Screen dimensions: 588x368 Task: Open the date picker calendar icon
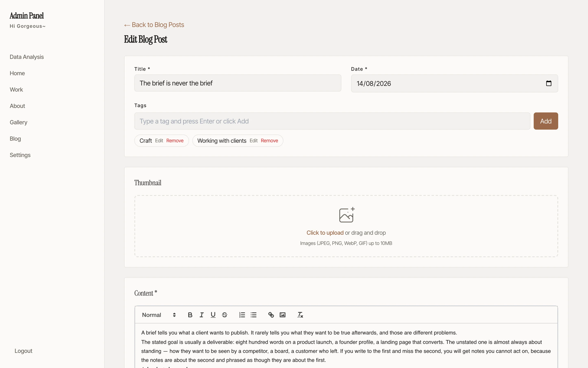549,83
